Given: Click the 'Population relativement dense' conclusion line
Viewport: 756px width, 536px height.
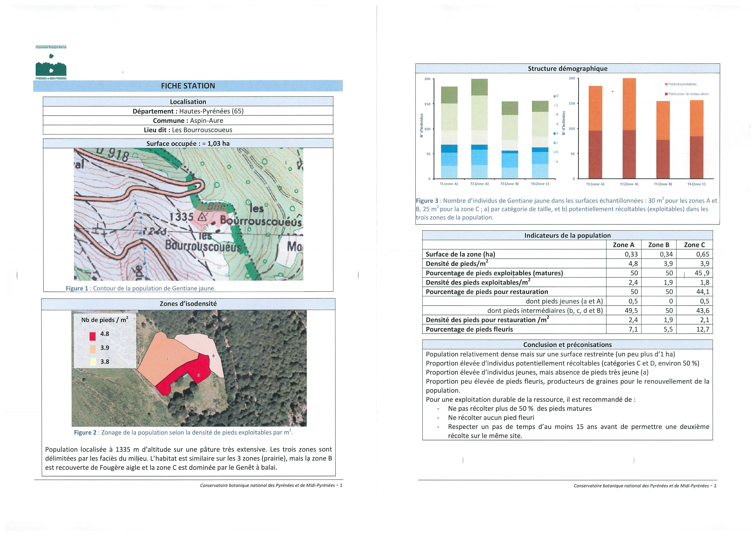Looking at the screenshot, I should [550, 354].
